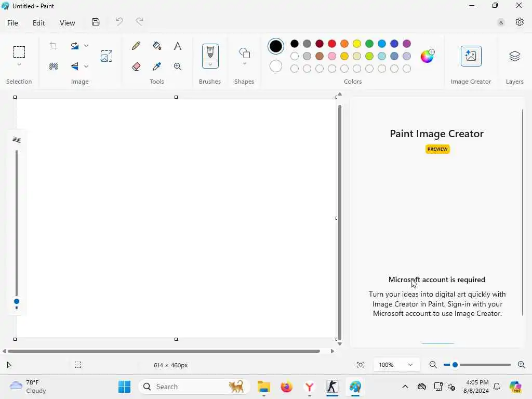The height and width of the screenshot is (399, 532).
Task: Click the zoom out magnifier
Action: (433, 365)
